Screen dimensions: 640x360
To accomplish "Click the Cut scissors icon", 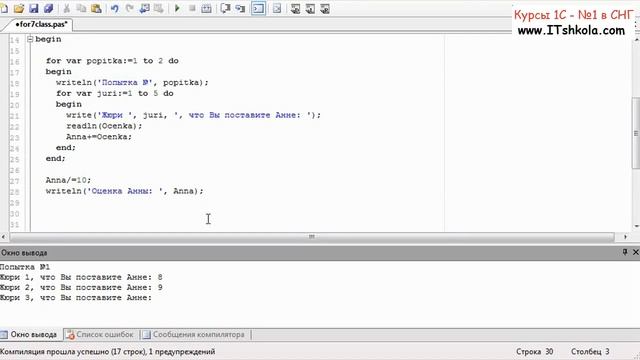I will click(x=67, y=9).
